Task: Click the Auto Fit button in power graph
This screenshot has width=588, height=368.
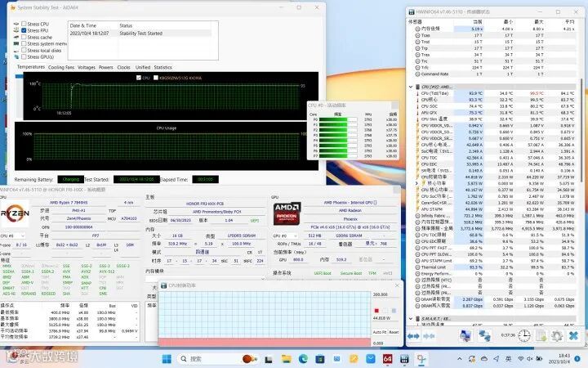Action: [380, 332]
